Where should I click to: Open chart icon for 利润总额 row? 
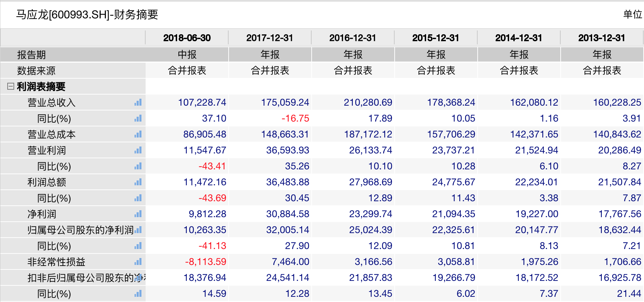pyautogui.click(x=138, y=182)
